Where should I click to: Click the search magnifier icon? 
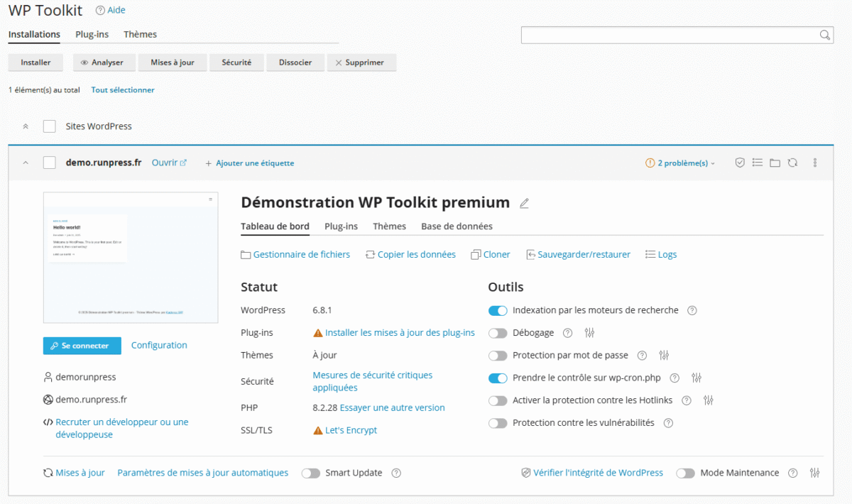(x=824, y=35)
